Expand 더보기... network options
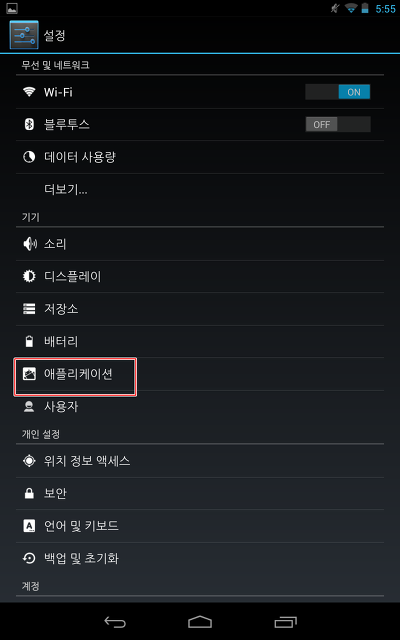 [x=200, y=190]
